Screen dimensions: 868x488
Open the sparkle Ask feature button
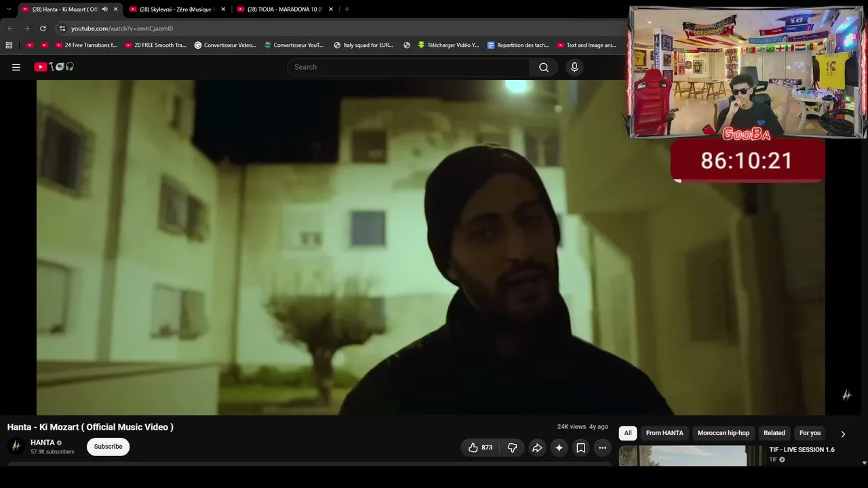pos(559,447)
